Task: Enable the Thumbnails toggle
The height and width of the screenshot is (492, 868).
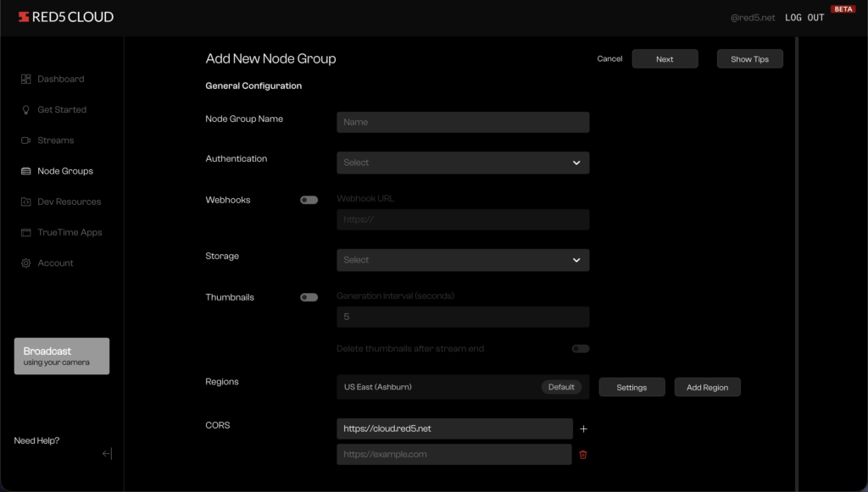Action: (309, 297)
